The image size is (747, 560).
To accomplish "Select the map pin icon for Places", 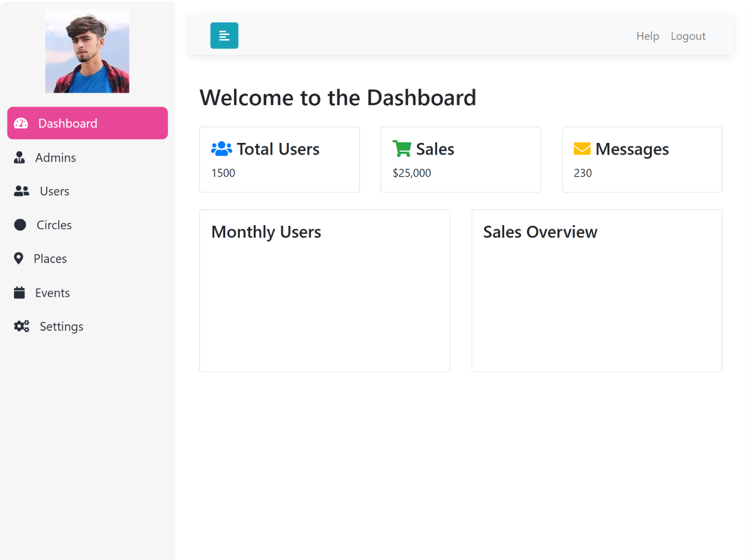I will click(18, 258).
